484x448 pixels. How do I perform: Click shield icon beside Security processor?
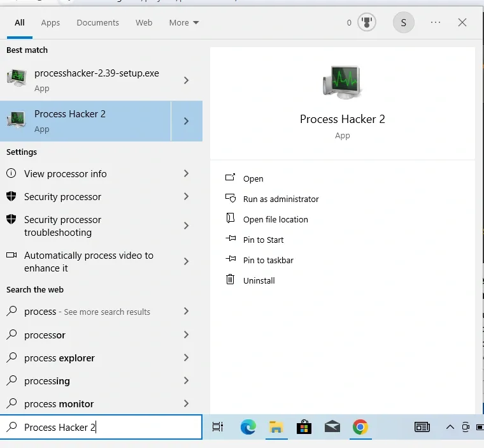pyautogui.click(x=11, y=196)
